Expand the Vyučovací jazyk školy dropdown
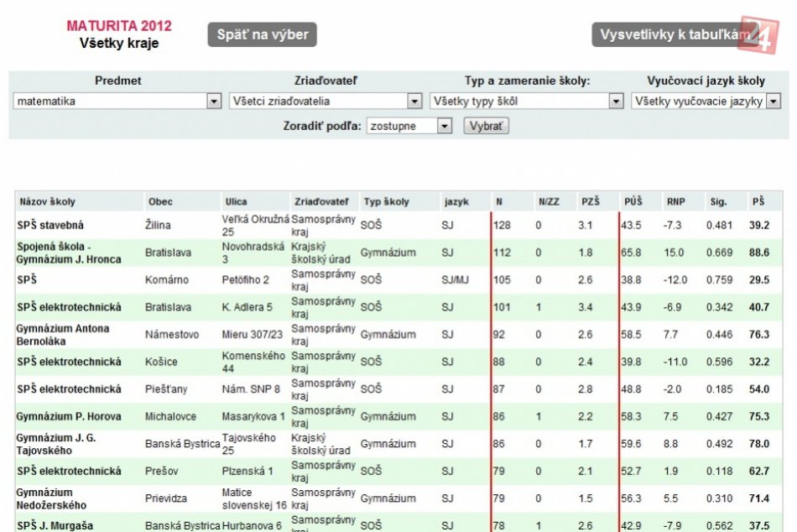The width and height of the screenshot is (797, 532). coord(706,102)
